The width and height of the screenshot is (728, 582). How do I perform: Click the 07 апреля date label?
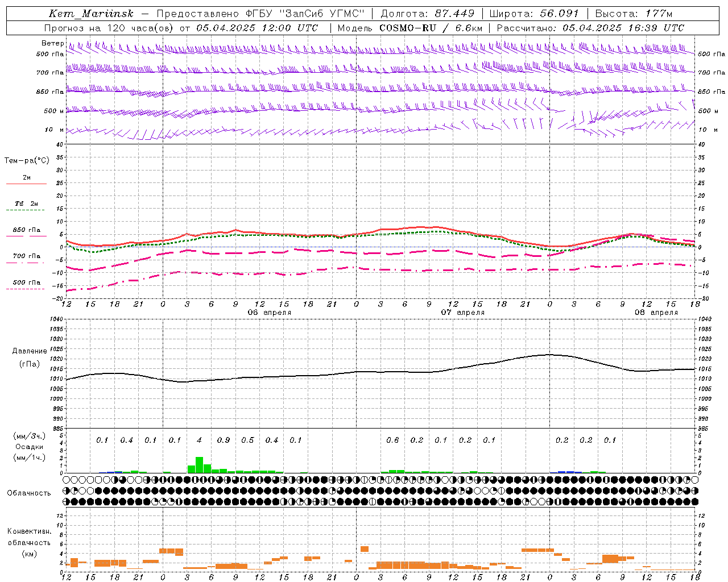(x=463, y=313)
